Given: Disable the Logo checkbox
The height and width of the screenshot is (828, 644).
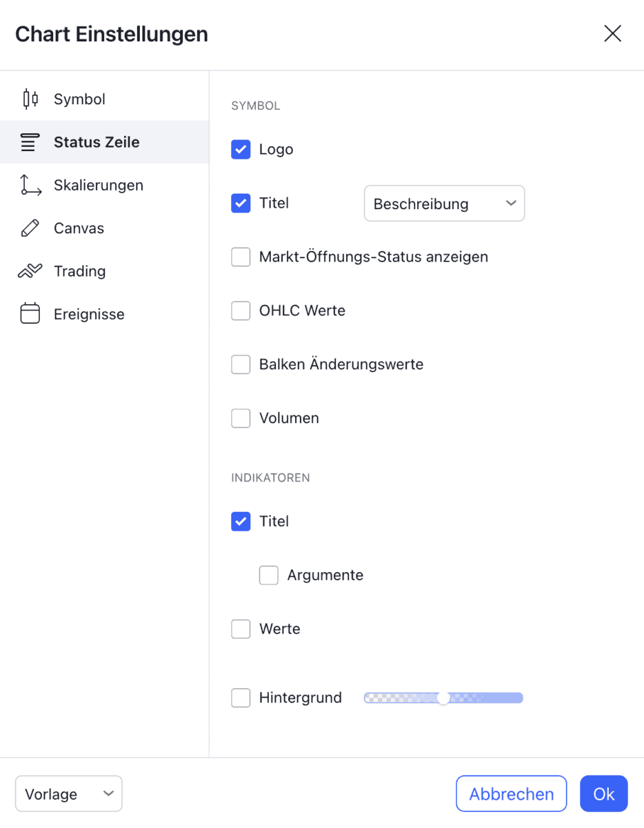Looking at the screenshot, I should (x=241, y=149).
